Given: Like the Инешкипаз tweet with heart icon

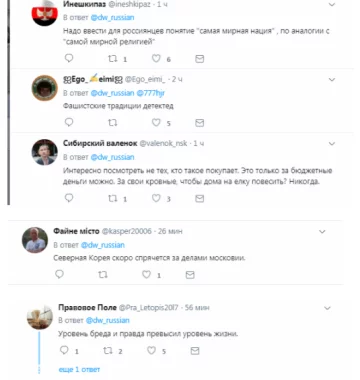Looking at the screenshot, I should (x=156, y=59).
